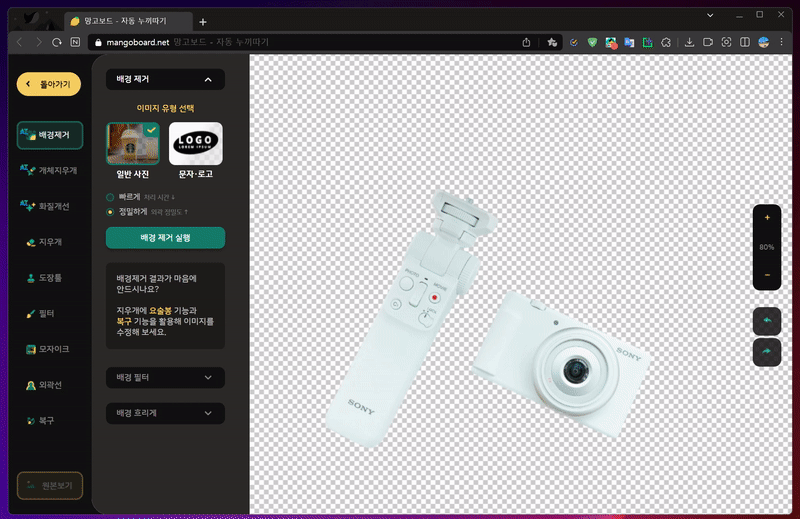The image size is (800, 519).
Task: Zoom out with the minus button
Action: click(767, 275)
